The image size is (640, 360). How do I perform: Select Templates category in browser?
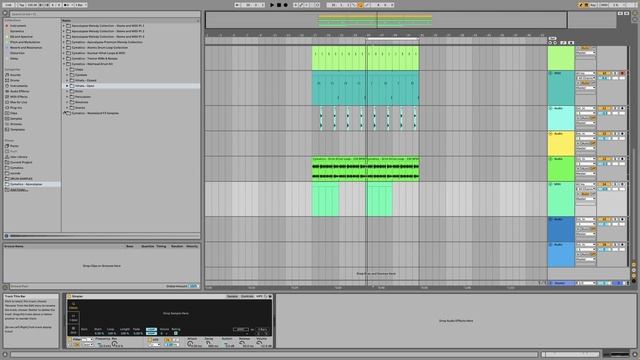coord(17,129)
